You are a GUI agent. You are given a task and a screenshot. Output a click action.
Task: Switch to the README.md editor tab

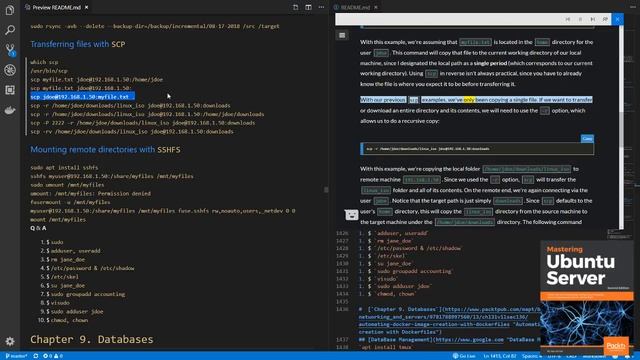pyautogui.click(x=355, y=7)
